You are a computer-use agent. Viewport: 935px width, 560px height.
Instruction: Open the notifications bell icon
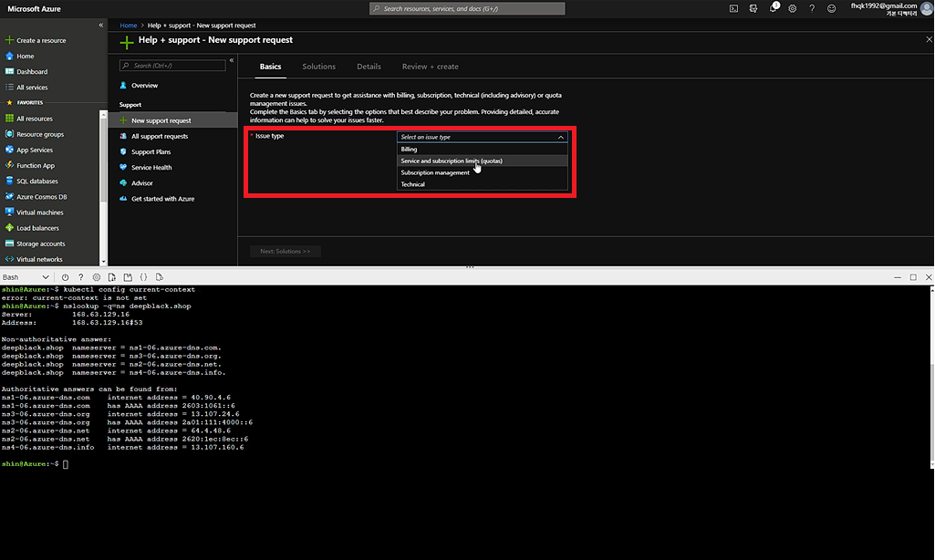click(774, 8)
